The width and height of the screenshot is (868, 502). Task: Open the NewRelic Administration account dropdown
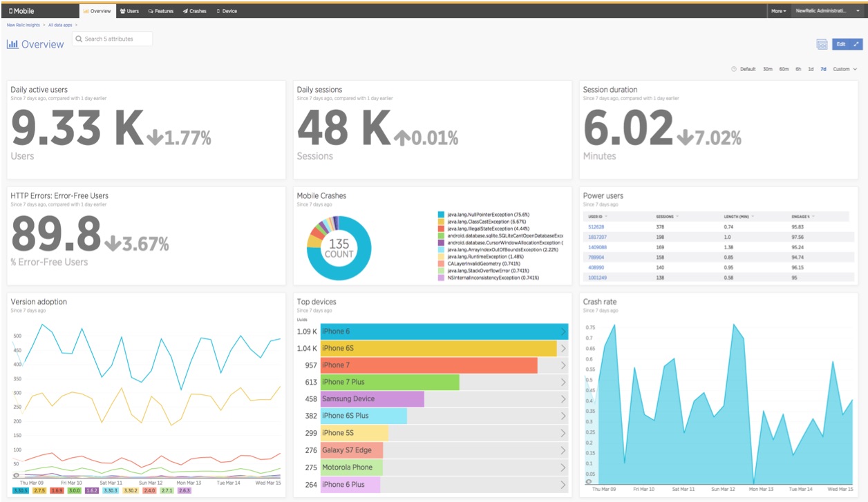point(827,11)
